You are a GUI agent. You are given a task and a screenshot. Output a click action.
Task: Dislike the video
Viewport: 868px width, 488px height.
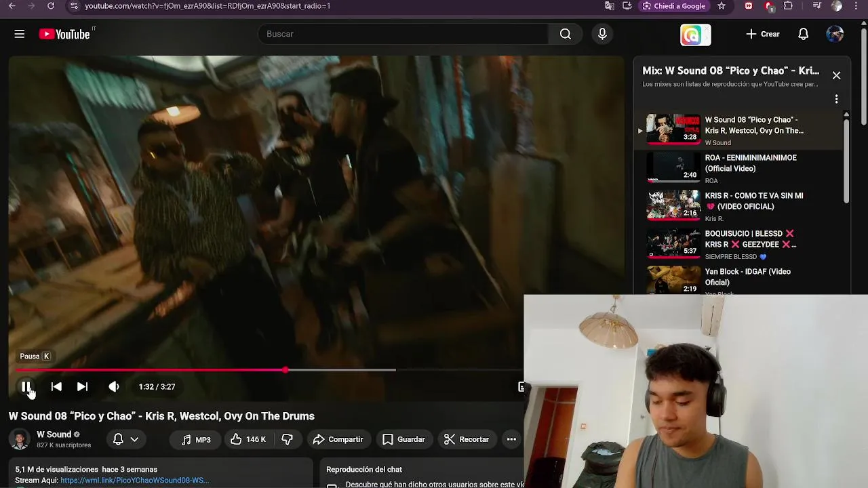coord(287,439)
